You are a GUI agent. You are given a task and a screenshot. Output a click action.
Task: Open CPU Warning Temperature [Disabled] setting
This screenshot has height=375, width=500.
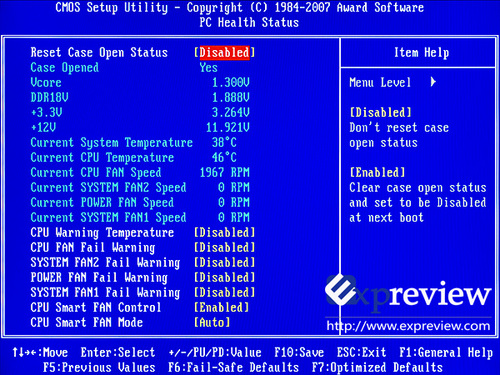pos(225,233)
